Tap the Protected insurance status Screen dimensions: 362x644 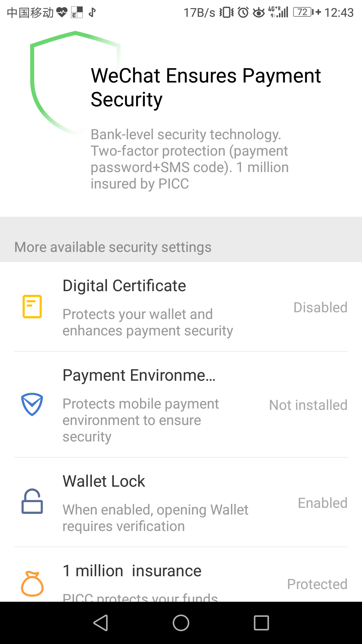(x=317, y=584)
